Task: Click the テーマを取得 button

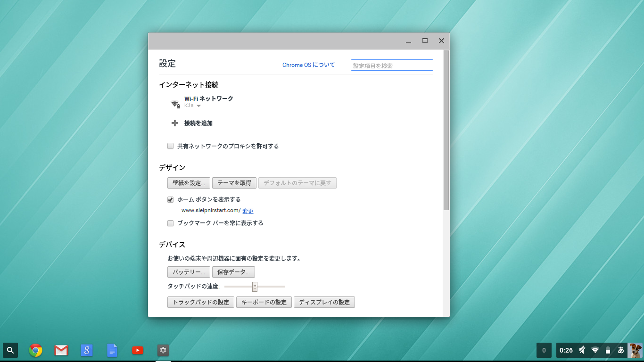Action: point(234,183)
